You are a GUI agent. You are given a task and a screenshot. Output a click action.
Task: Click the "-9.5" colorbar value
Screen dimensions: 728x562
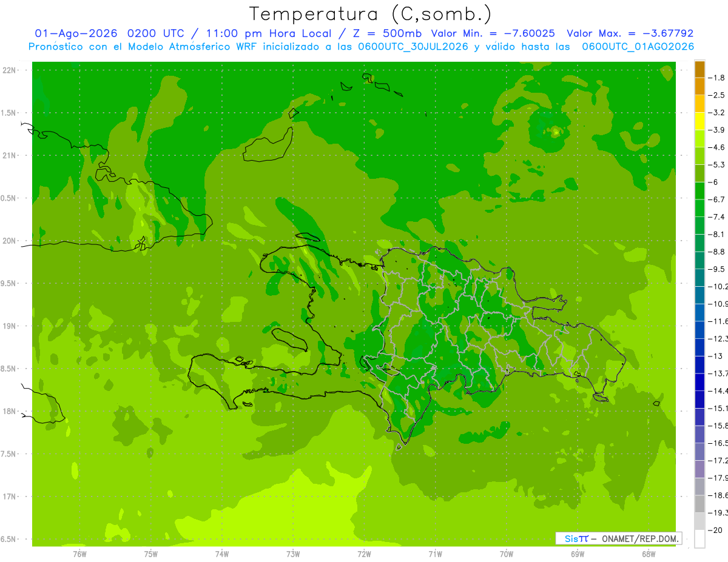click(x=716, y=269)
